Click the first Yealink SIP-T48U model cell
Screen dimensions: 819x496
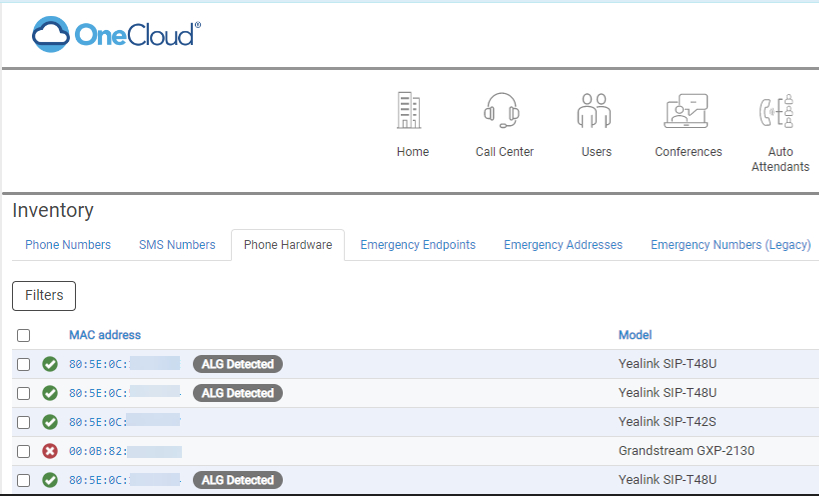point(668,364)
